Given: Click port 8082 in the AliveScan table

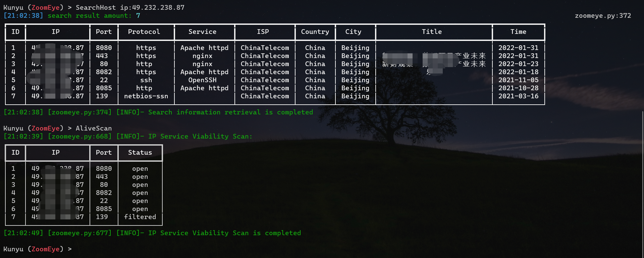Looking at the screenshot, I should pos(104,193).
